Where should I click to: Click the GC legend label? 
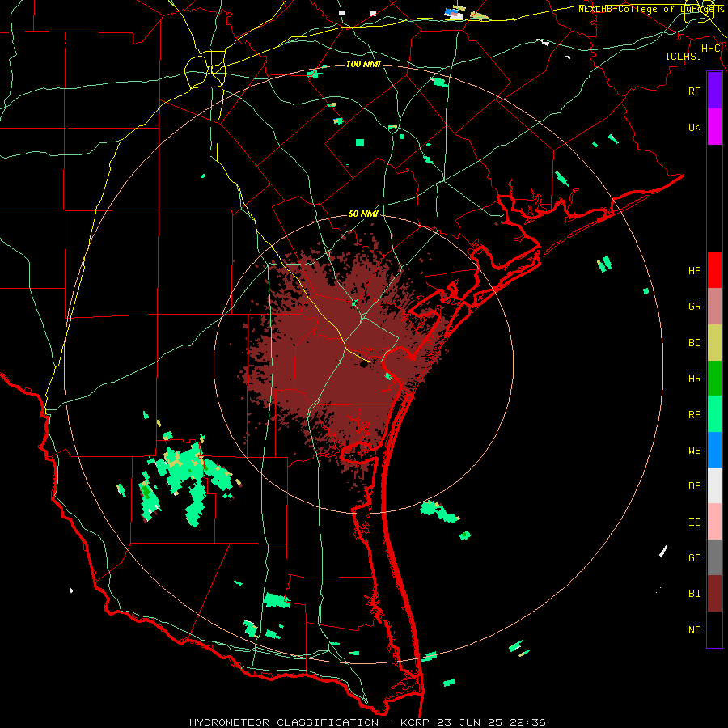(694, 558)
